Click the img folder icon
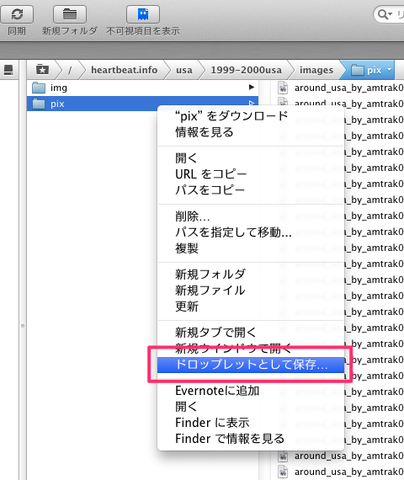Viewport: 404px width, 480px height. point(39,88)
